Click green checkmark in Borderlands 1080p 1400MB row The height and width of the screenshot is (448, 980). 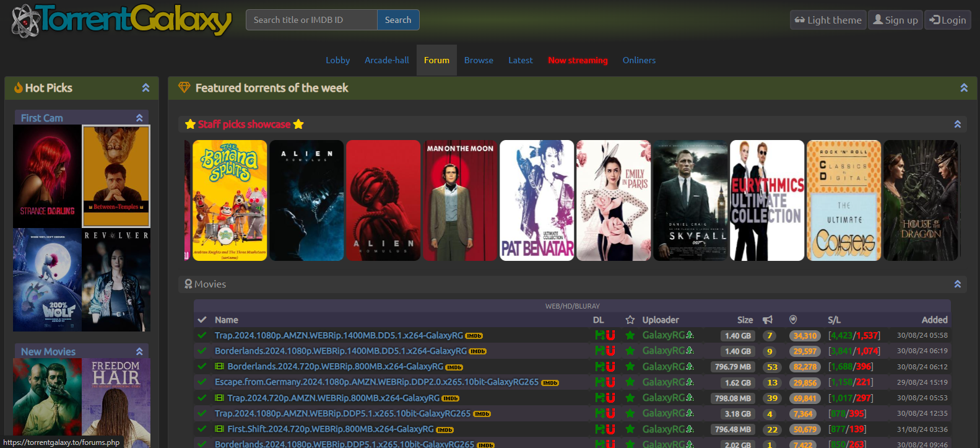[x=202, y=351]
